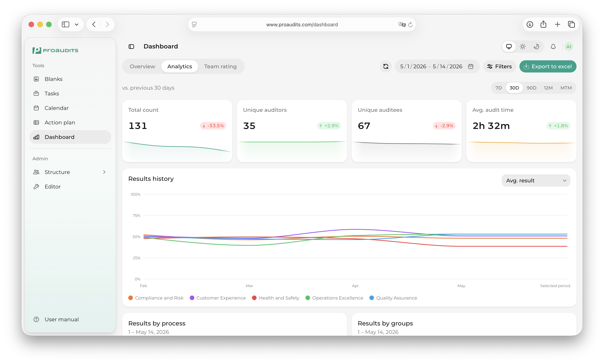Open a new browser tab
Viewport: 604px width, 364px height.
click(557, 24)
